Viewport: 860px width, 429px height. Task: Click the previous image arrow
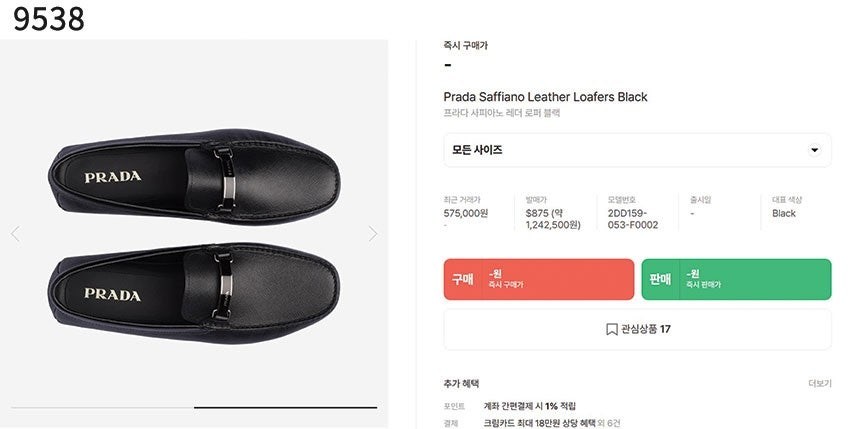point(15,234)
